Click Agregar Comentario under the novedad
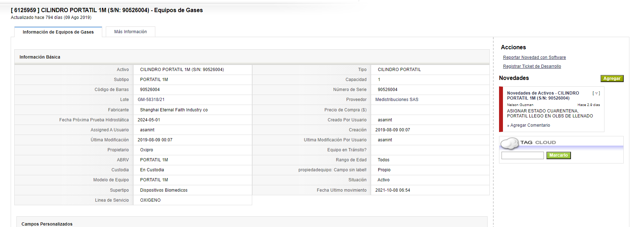644x227 pixels. pos(530,125)
